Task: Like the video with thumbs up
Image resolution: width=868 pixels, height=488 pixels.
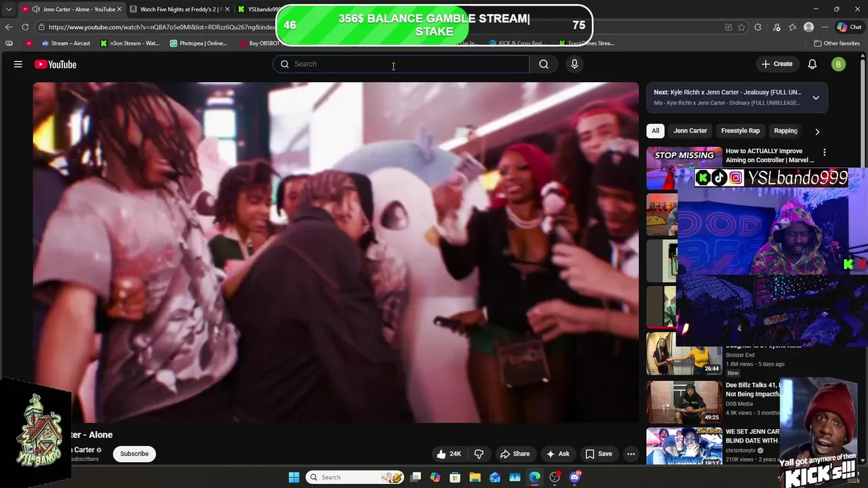Action: (x=448, y=454)
